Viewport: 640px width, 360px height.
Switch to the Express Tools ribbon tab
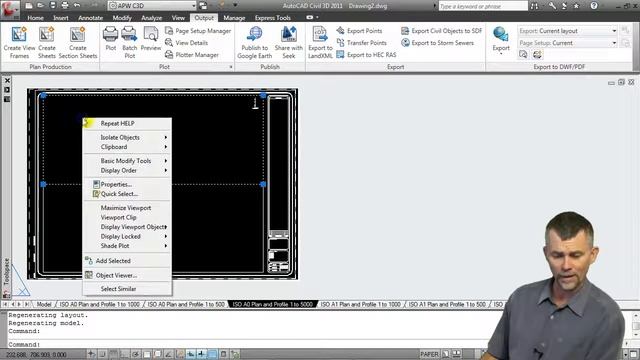coord(272,18)
